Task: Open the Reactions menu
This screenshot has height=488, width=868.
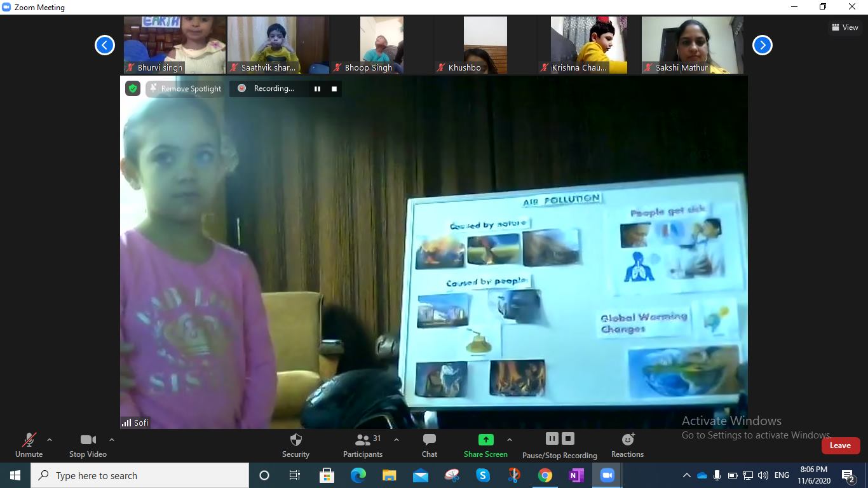Action: click(x=627, y=445)
